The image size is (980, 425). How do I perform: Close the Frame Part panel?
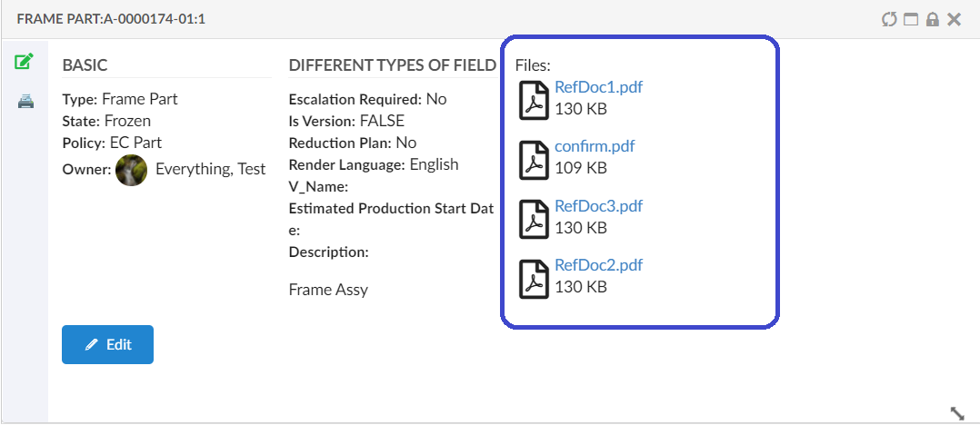954,19
